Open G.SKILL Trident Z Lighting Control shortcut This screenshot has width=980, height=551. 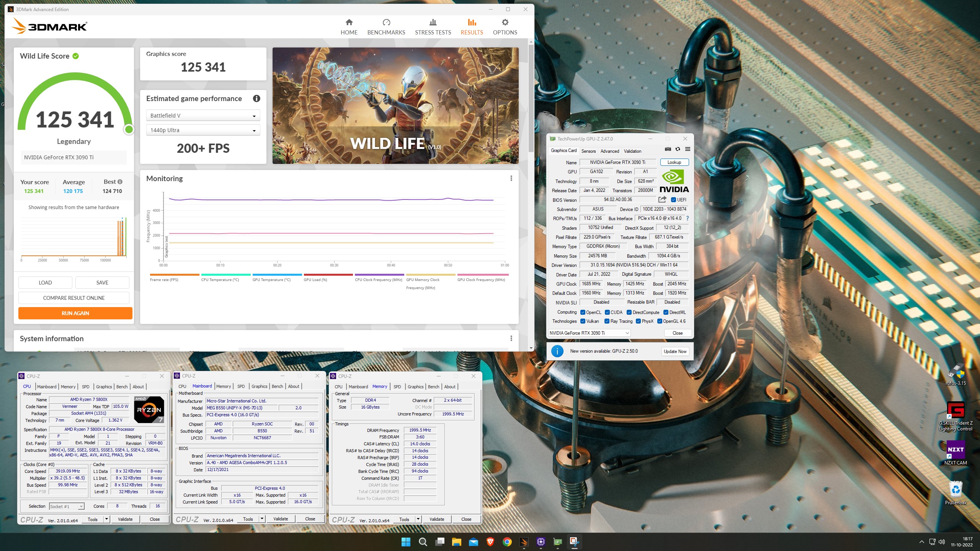[x=955, y=416]
